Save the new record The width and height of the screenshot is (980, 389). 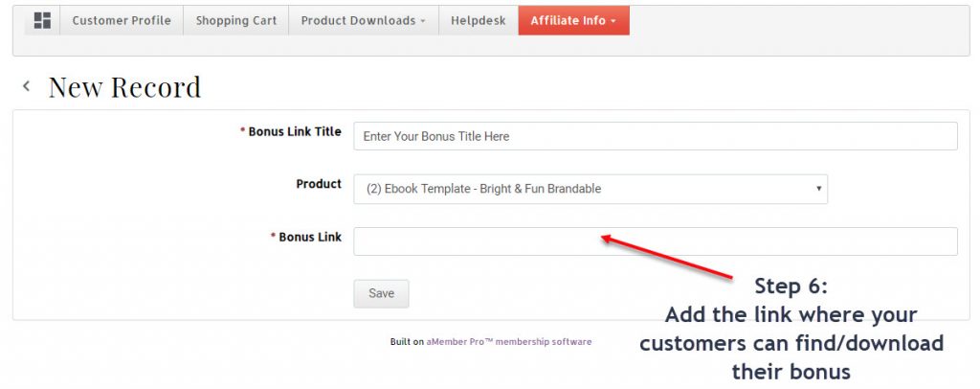(381, 293)
